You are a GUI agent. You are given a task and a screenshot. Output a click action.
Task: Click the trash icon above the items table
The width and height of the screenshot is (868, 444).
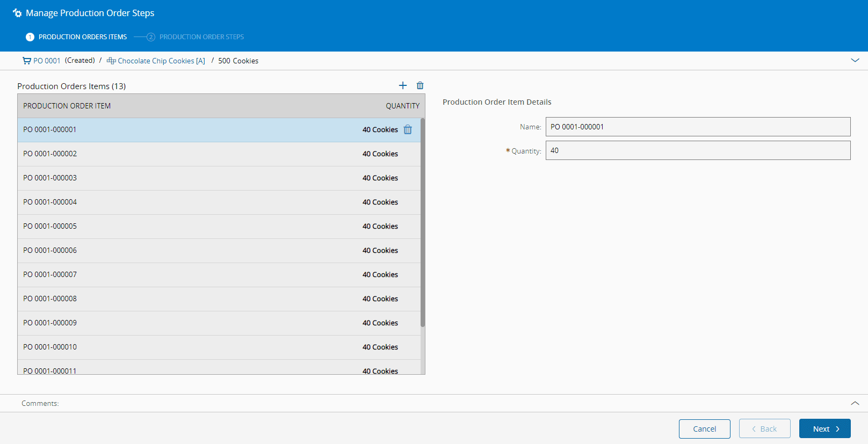point(420,85)
